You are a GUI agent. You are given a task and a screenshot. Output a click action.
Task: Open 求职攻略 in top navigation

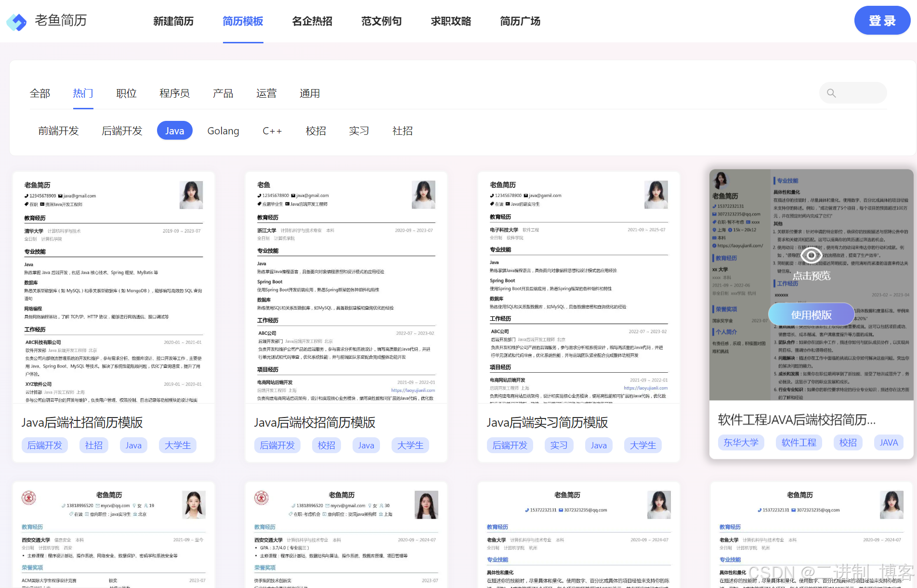(451, 21)
